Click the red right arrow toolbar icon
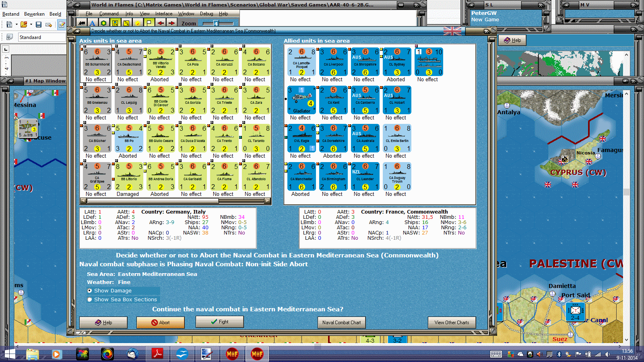This screenshot has height=362, width=644. (x=171, y=23)
